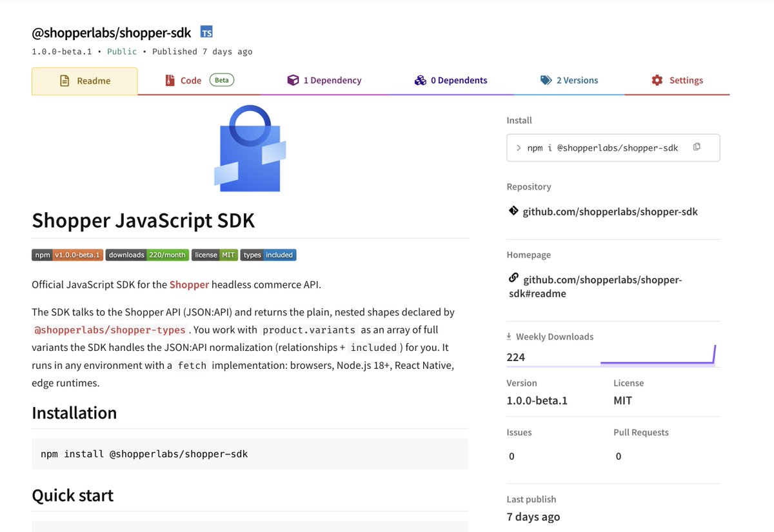Click the npm v1.0.0-beta.1 badge
This screenshot has height=532, width=774.
(x=67, y=255)
